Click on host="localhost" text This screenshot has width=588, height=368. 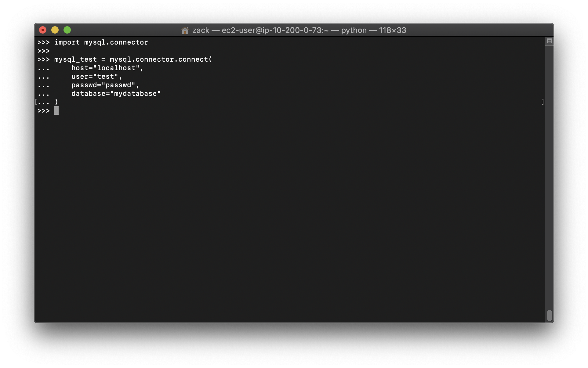pos(107,68)
